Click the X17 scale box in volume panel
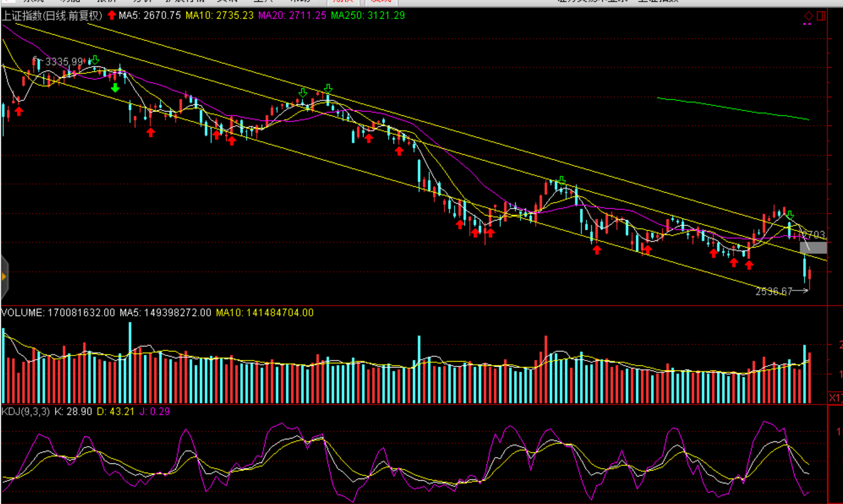Image resolution: width=843 pixels, height=504 pixels. point(835,398)
